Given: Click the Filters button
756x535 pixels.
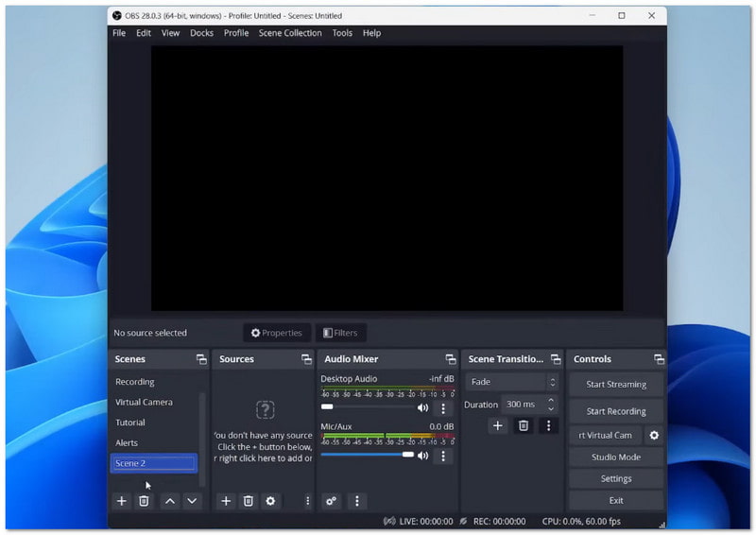Looking at the screenshot, I should click(340, 333).
